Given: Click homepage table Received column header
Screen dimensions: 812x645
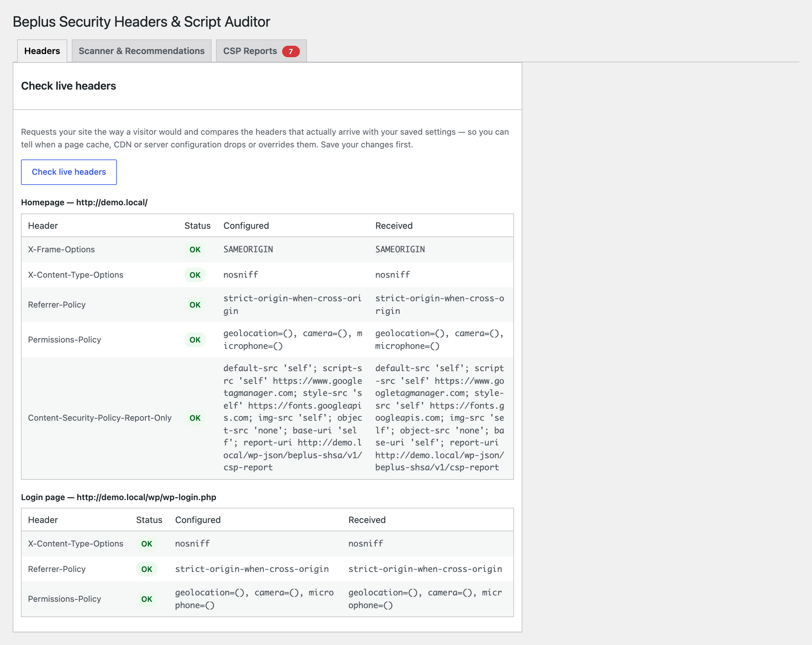Looking at the screenshot, I should pyautogui.click(x=394, y=226).
